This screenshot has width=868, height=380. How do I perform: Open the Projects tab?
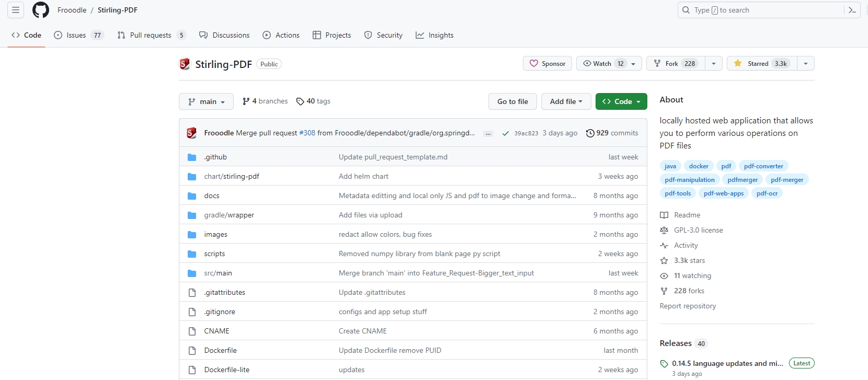(332, 35)
